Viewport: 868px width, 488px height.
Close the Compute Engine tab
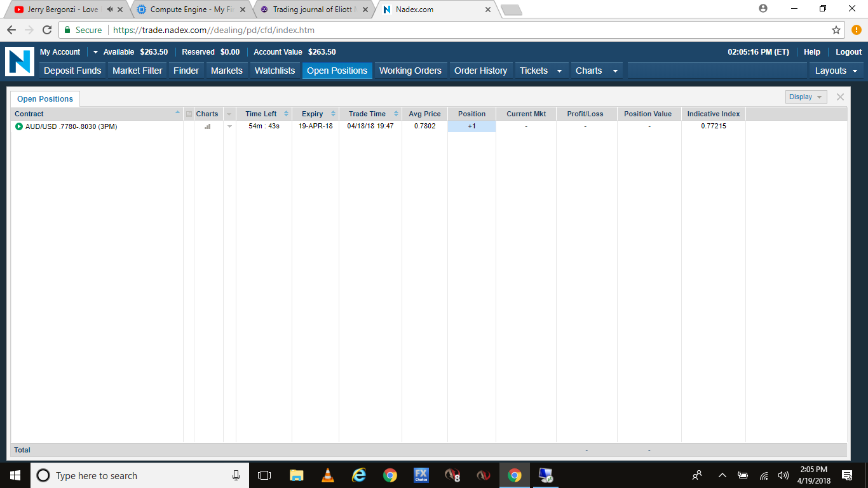(243, 10)
